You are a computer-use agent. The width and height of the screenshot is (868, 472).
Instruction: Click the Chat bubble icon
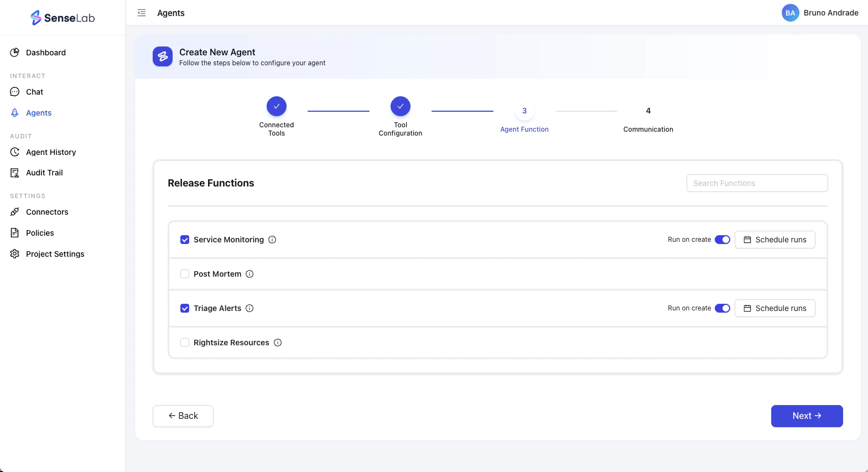[x=15, y=92]
